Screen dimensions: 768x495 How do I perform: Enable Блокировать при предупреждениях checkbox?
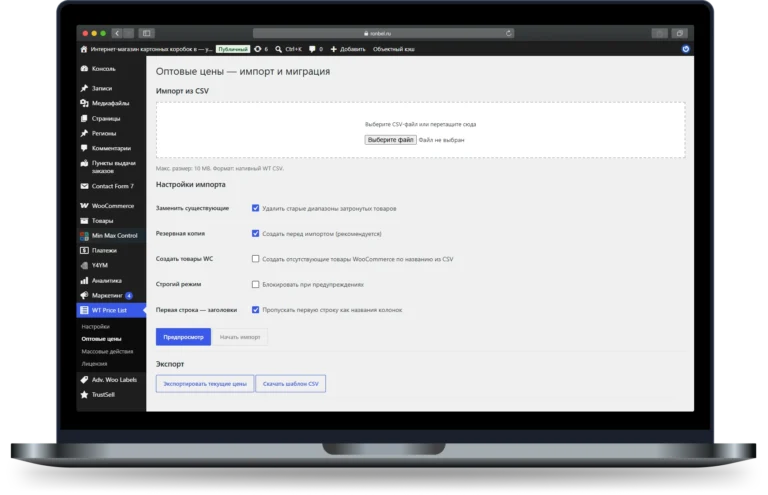256,284
